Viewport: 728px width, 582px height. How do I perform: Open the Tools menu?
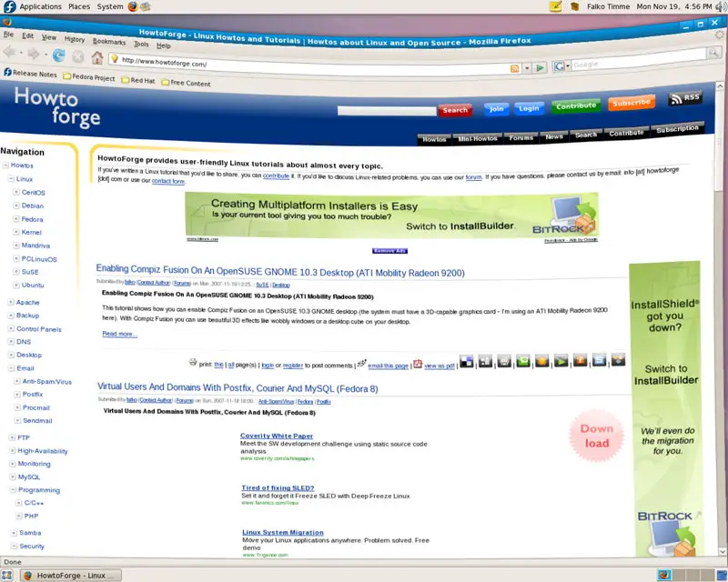point(141,44)
